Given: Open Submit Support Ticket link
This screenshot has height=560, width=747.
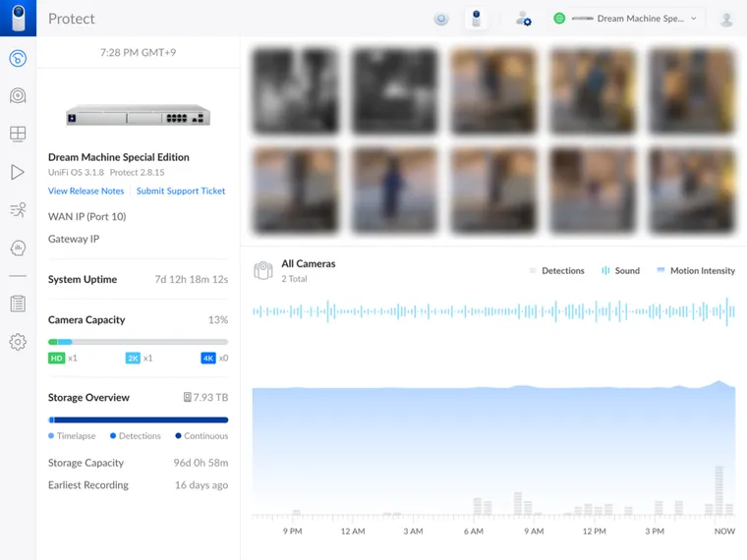Looking at the screenshot, I should [x=181, y=191].
